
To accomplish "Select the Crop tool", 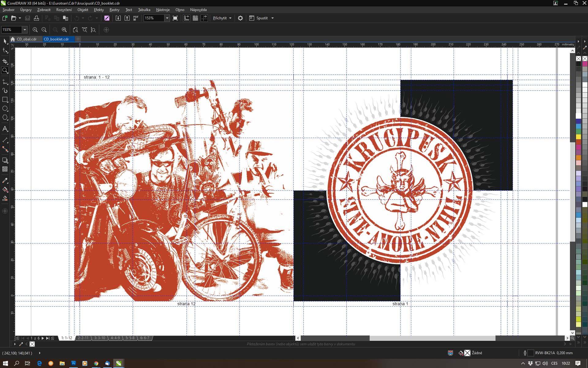I will point(5,62).
